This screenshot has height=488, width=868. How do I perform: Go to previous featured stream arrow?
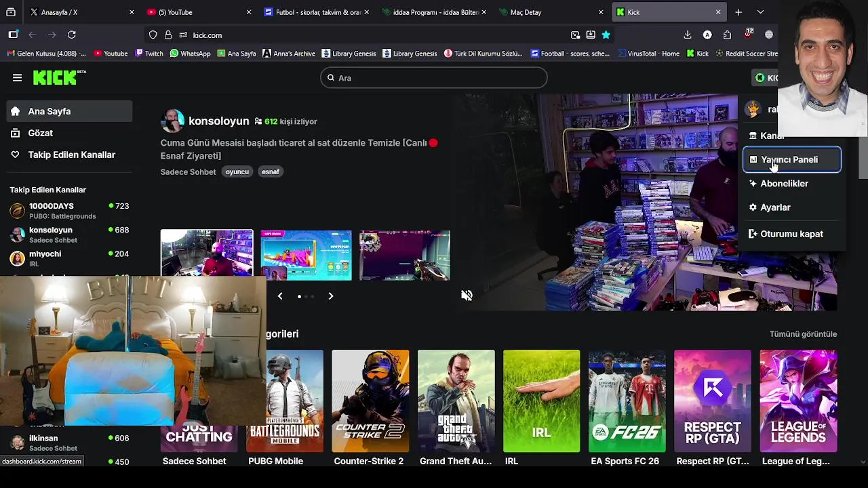[x=280, y=296]
